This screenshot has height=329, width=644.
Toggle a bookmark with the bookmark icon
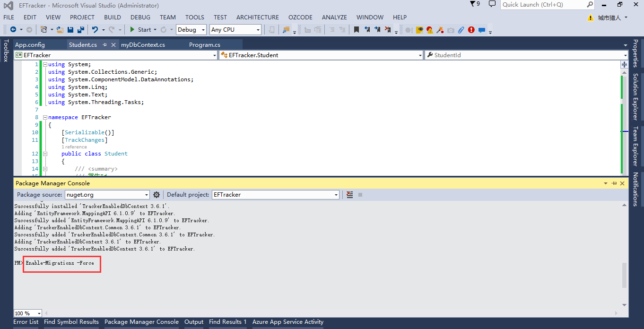[357, 29]
